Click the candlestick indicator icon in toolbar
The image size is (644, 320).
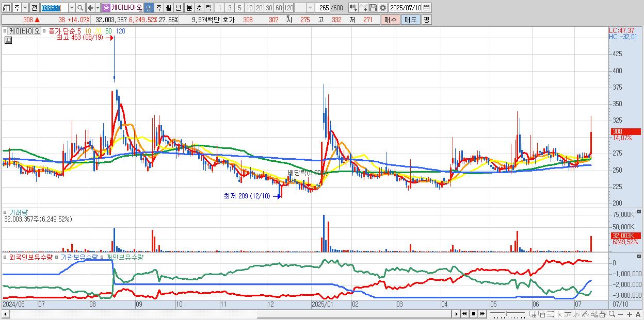(x=353, y=8)
